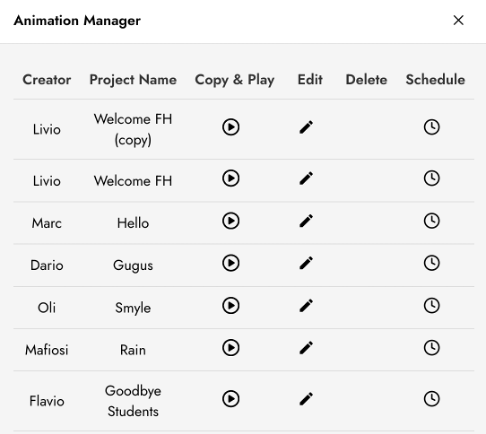Select the 'Goodbye Students' project name

pyautogui.click(x=133, y=401)
